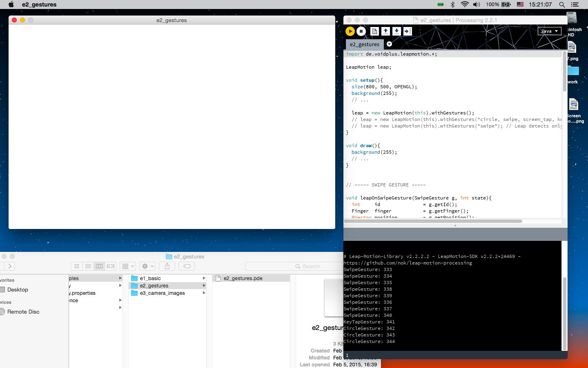Viewport: 588px width, 368px height.
Task: Click the editor horizontal scrollbar
Action: 433,221
